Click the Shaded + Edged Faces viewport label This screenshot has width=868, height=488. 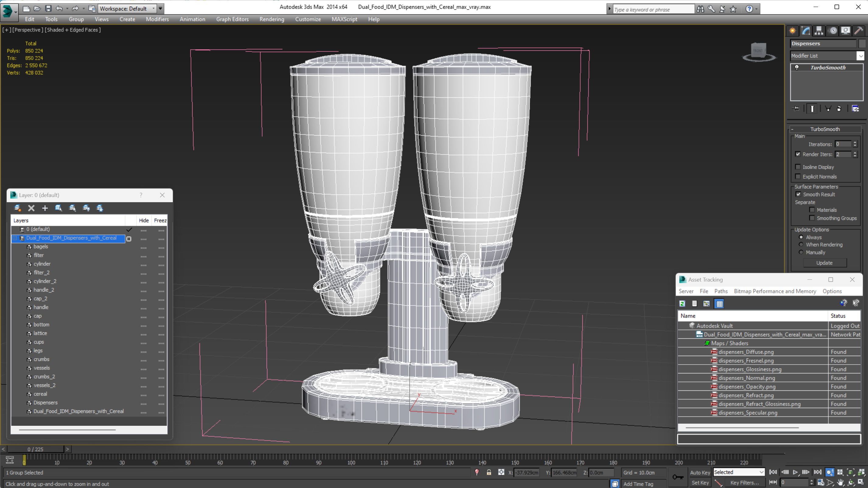click(x=73, y=29)
